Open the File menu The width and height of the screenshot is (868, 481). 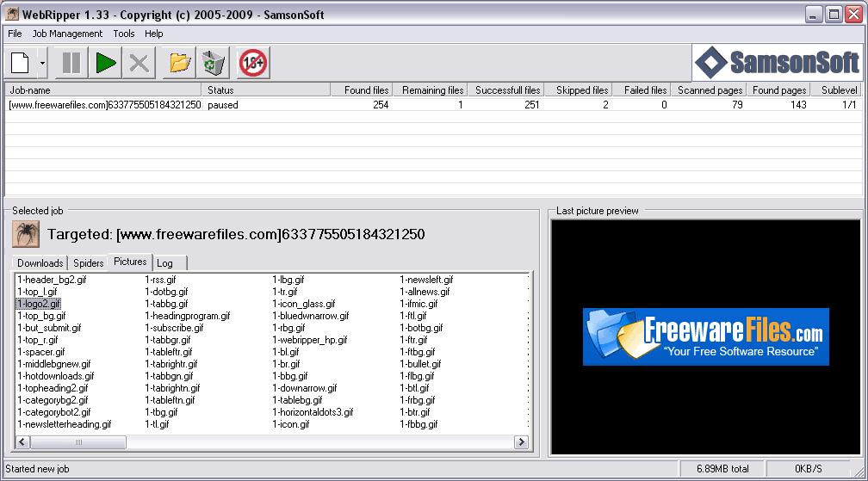coord(15,34)
